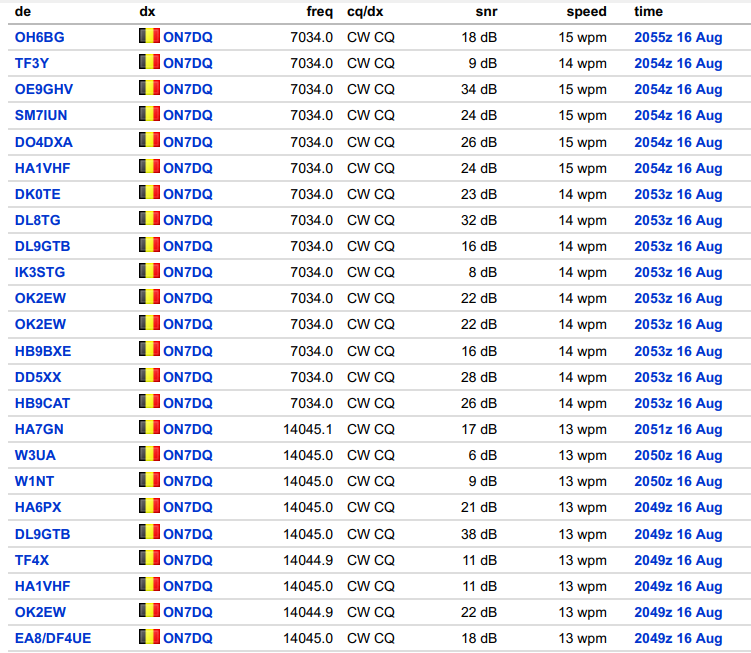This screenshot has width=751, height=653.
Task: Open ON7DQ link in W1NT row
Action: point(188,481)
